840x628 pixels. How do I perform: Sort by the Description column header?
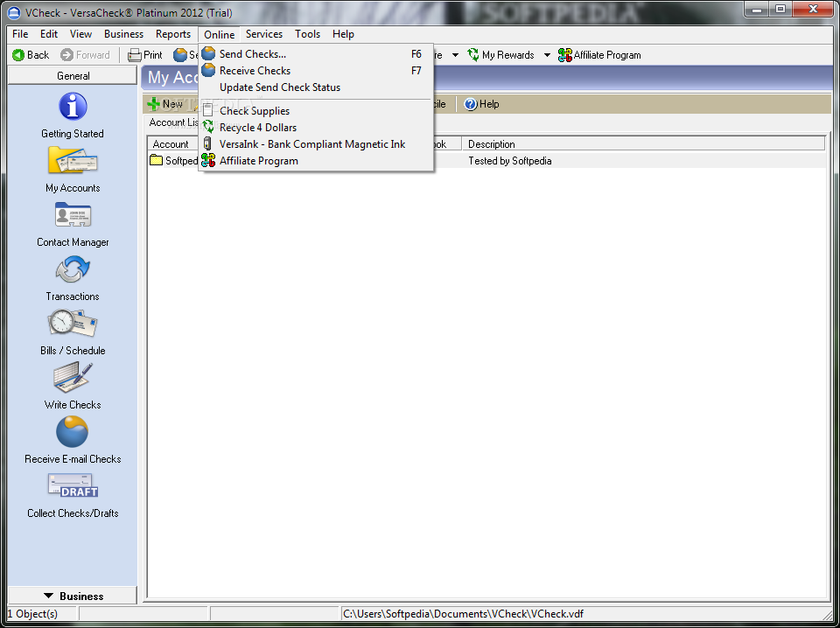pos(643,144)
